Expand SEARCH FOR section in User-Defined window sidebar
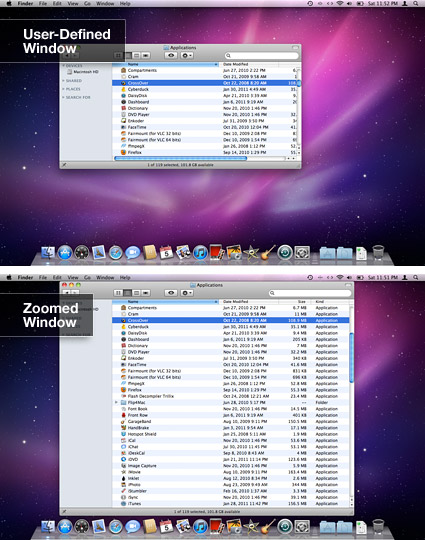Image resolution: width=425 pixels, height=540 pixels. (x=64, y=97)
